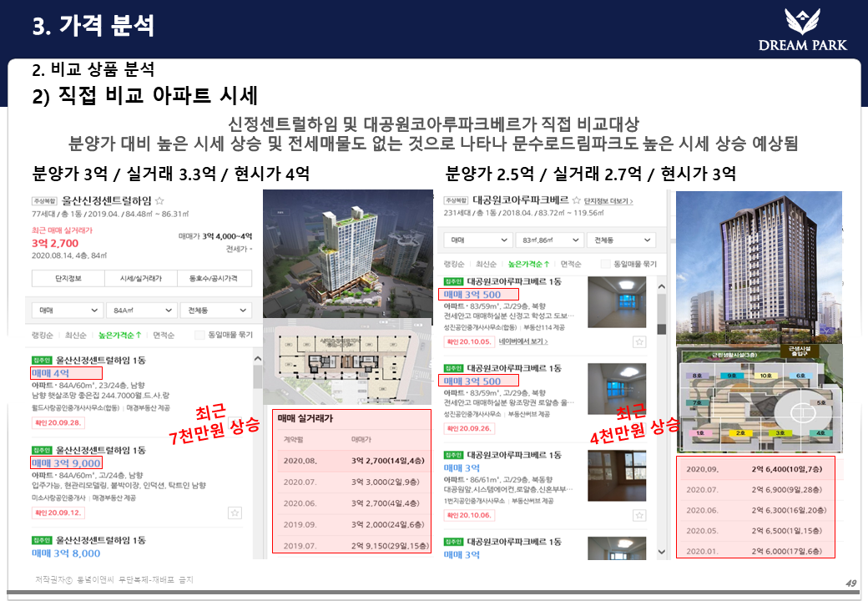This screenshot has width=868, height=601.
Task: Favorite the first 매매 3억 500 listing star
Action: point(639,342)
